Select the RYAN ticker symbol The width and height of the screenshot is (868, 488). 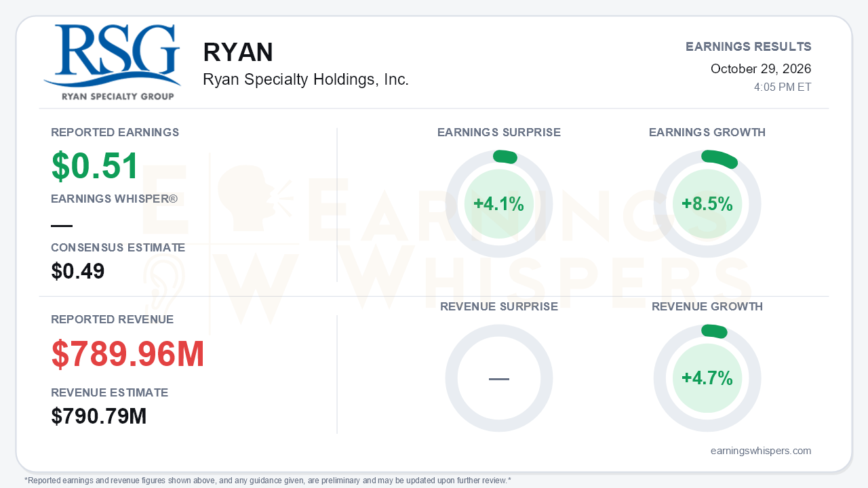(x=238, y=52)
